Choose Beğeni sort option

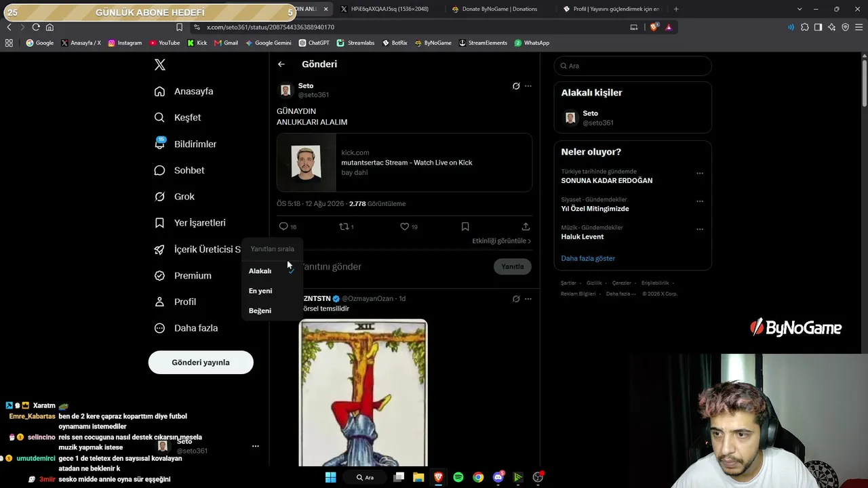coord(272,310)
